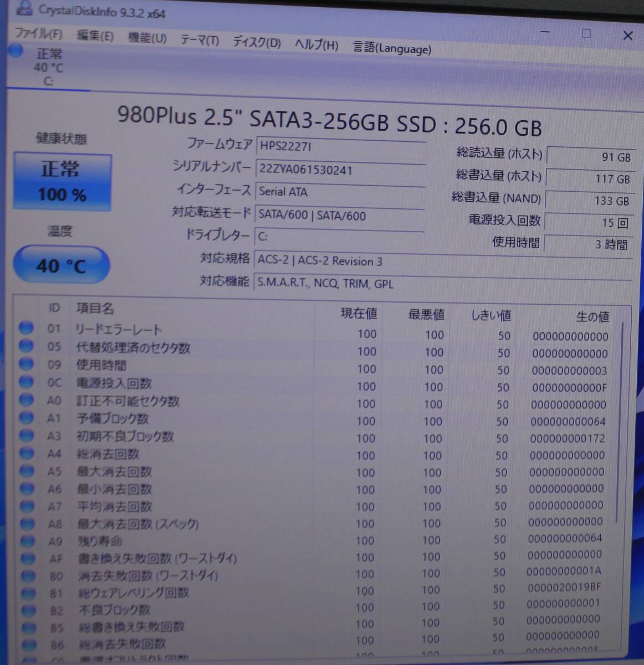
Task: Click status icon of row A7 平均消去回数
Action: (27, 505)
